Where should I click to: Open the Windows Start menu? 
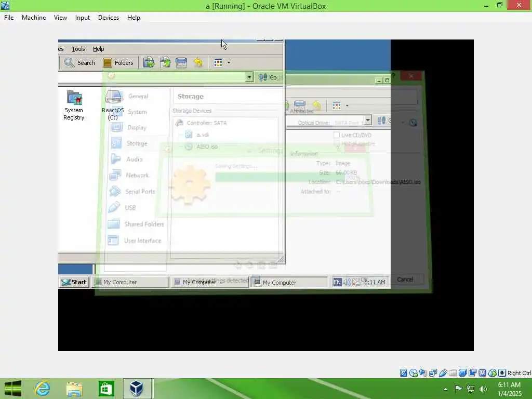[12, 389]
